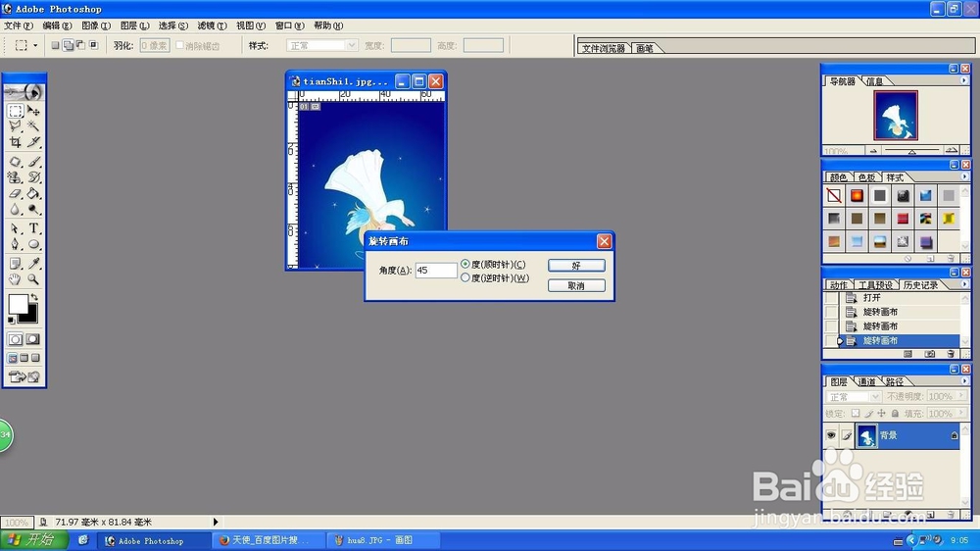Select the History Brush tool
The height and width of the screenshot is (551, 980).
[33, 177]
